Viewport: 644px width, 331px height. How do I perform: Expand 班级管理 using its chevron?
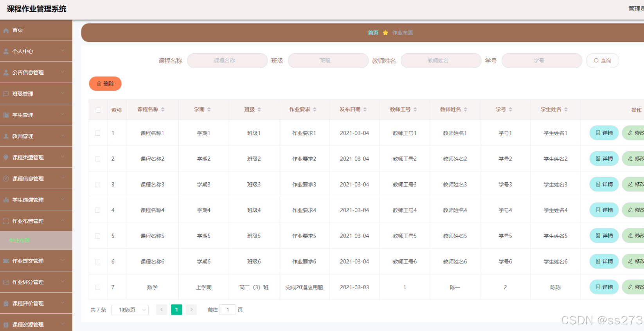(63, 93)
